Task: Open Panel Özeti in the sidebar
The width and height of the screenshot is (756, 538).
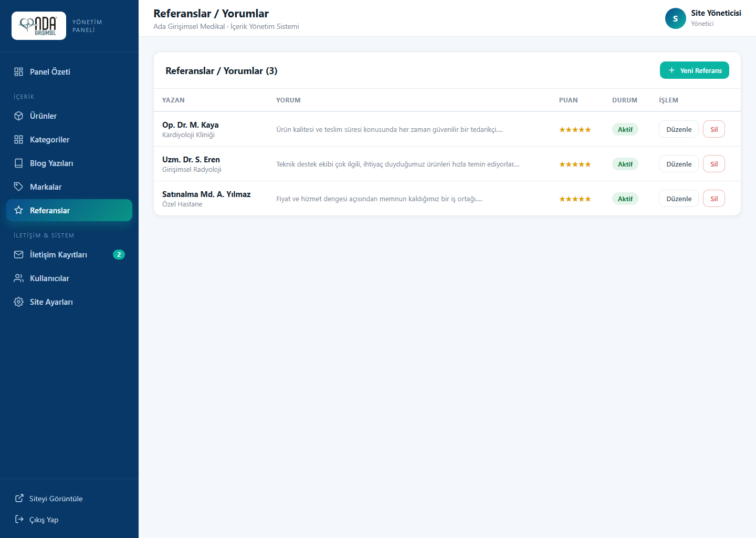Action: point(69,72)
